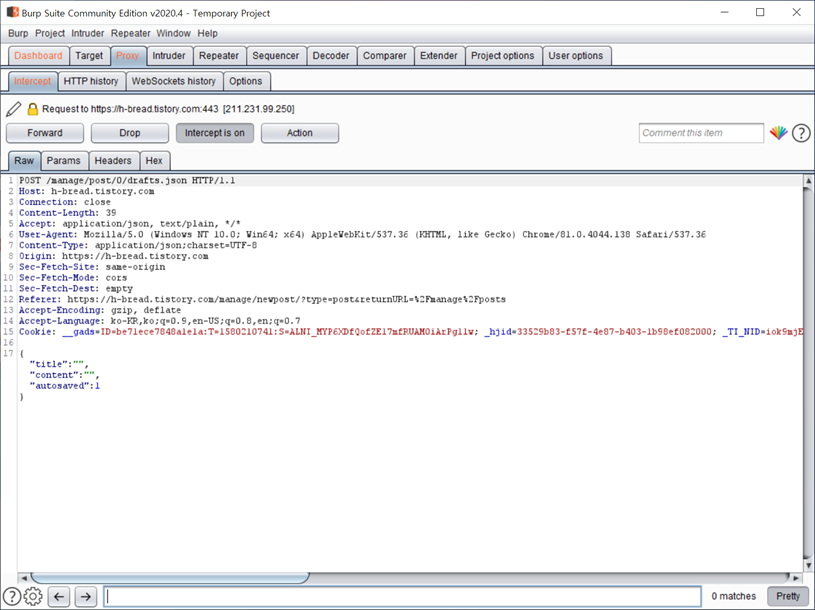Switch to the Target tab
Image resolution: width=815 pixels, height=610 pixels.
coord(89,56)
